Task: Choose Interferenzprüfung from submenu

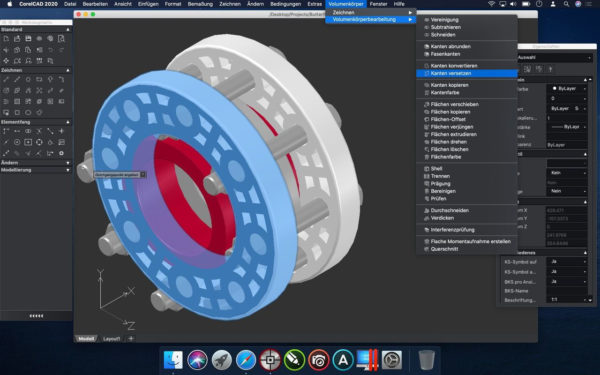Action: [x=466, y=230]
